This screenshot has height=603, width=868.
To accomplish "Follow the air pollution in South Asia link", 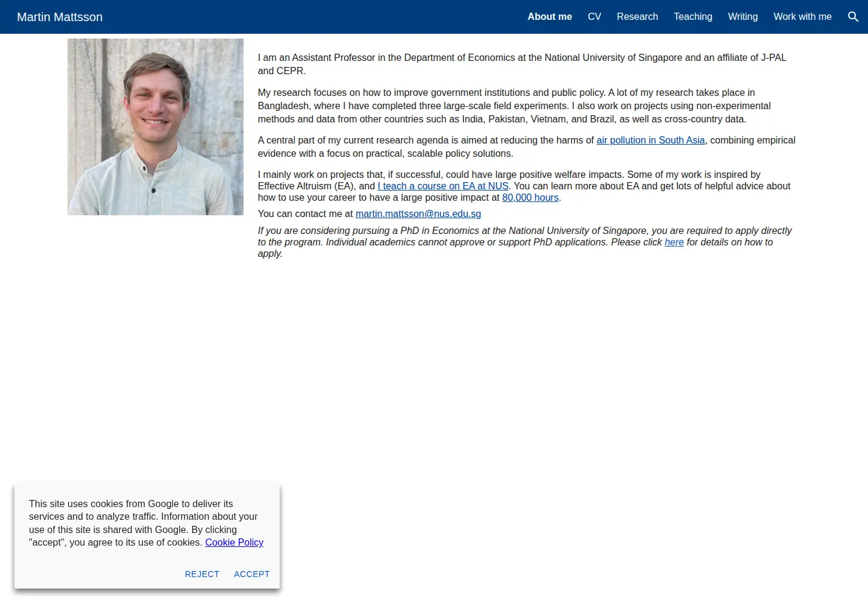I will (x=650, y=140).
